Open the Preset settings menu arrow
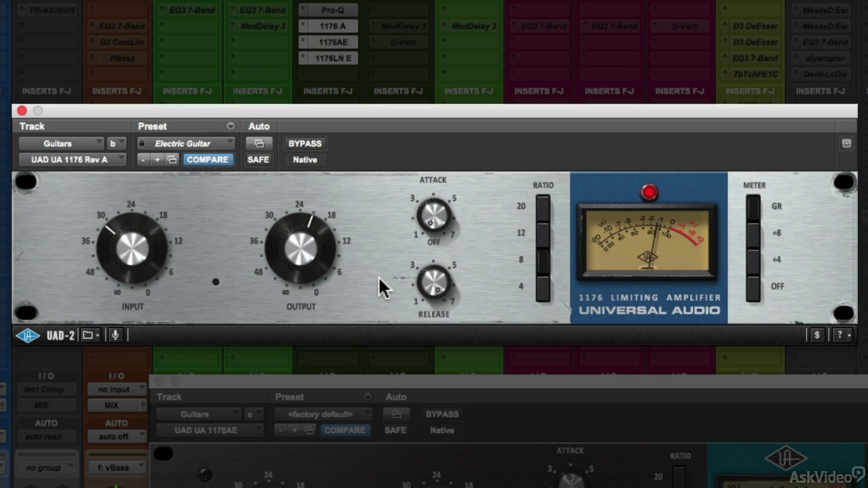This screenshot has width=868, height=488. (231, 126)
